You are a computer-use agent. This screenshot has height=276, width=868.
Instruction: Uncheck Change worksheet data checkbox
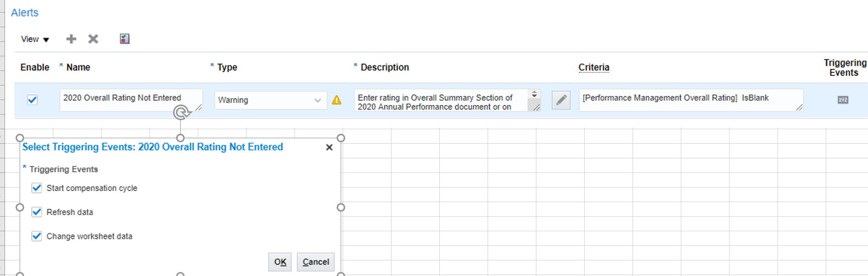37,236
